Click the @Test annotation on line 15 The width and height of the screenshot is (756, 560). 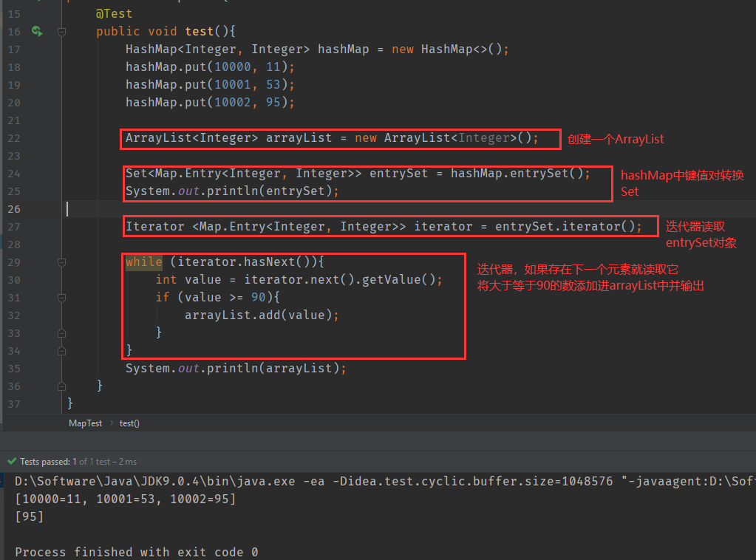pyautogui.click(x=114, y=13)
